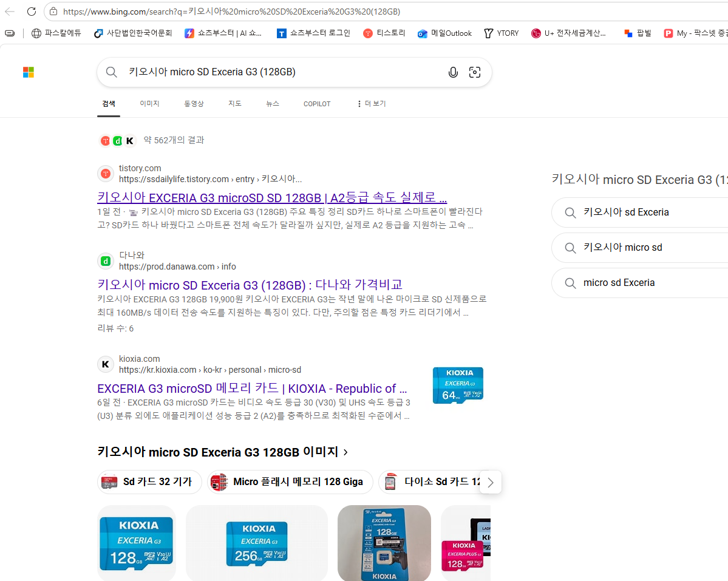This screenshot has height=581, width=728.
Task: Open 파스칼에듀 bookmark
Action: click(x=56, y=33)
